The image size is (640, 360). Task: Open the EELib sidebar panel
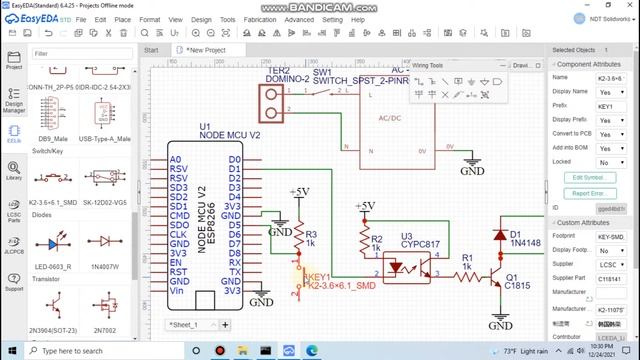tap(14, 134)
